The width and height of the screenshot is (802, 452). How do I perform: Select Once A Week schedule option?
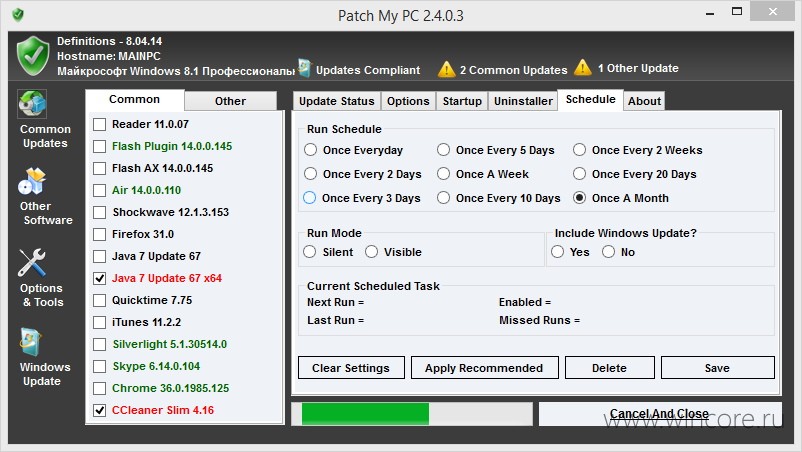pyautogui.click(x=443, y=174)
